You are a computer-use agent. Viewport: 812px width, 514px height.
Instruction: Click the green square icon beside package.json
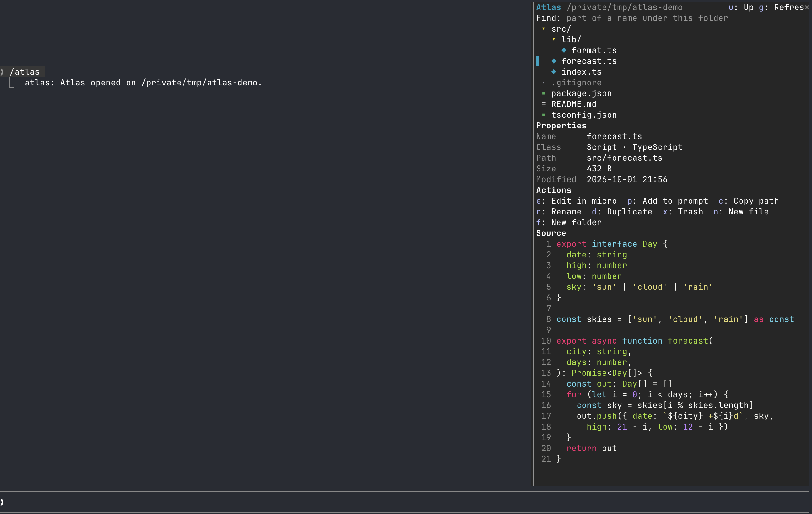544,93
